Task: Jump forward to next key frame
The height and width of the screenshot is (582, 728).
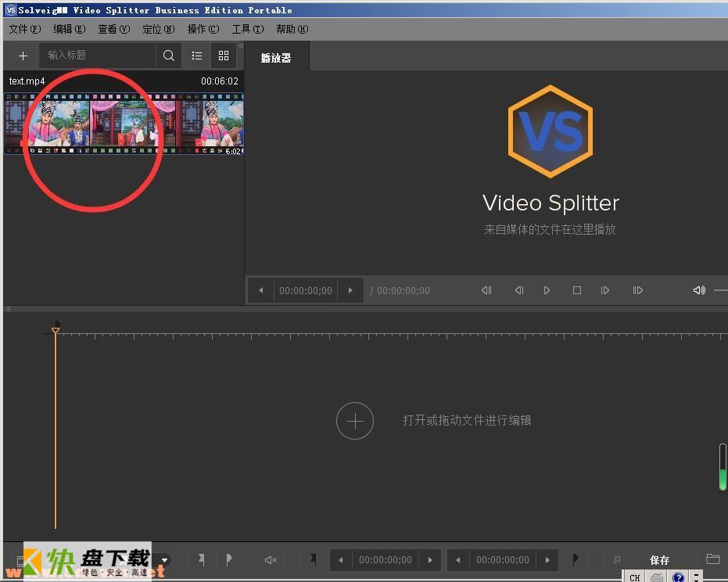Action: [x=638, y=290]
